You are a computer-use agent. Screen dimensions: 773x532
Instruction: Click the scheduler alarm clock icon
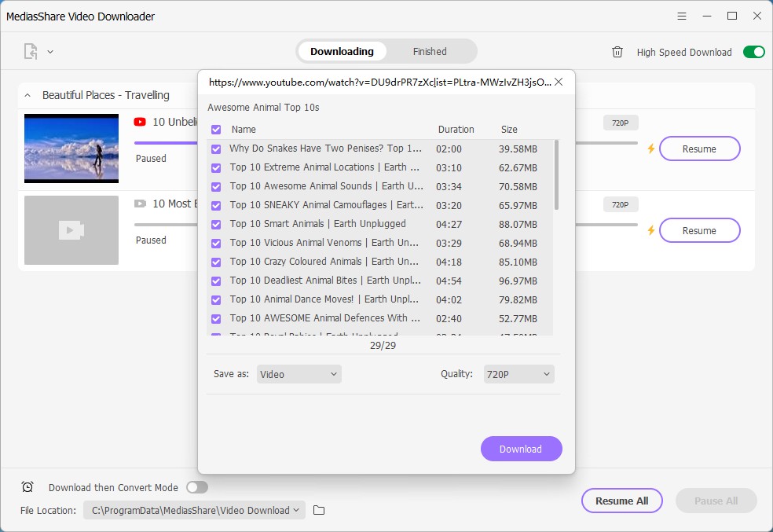click(x=27, y=487)
